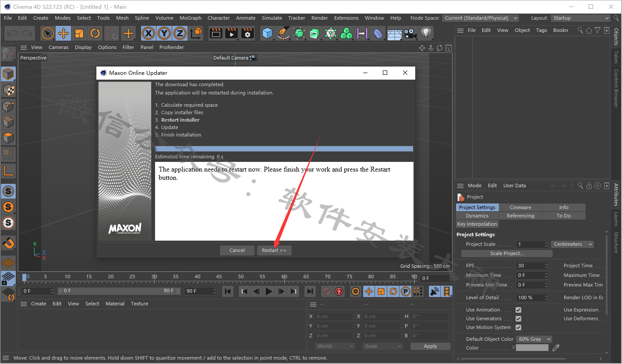Image resolution: width=622 pixels, height=364 pixels.
Task: Enable Axis mode
Action: click(8, 171)
